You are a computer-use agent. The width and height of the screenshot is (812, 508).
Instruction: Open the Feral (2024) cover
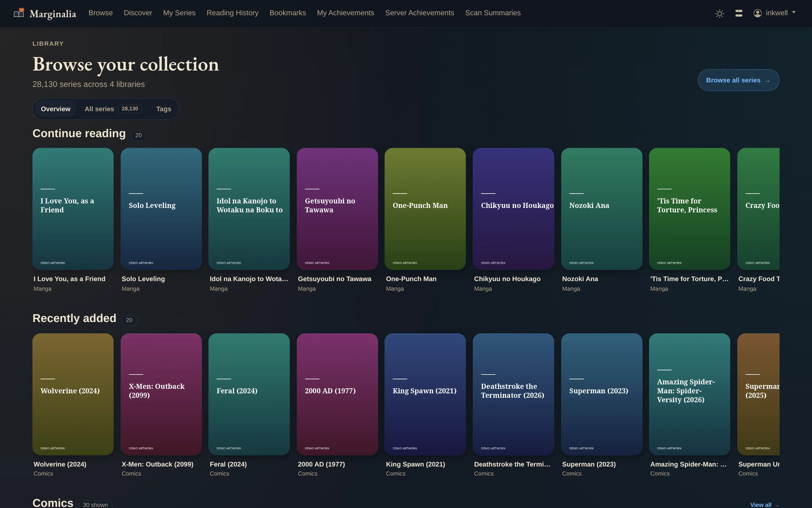pos(249,394)
